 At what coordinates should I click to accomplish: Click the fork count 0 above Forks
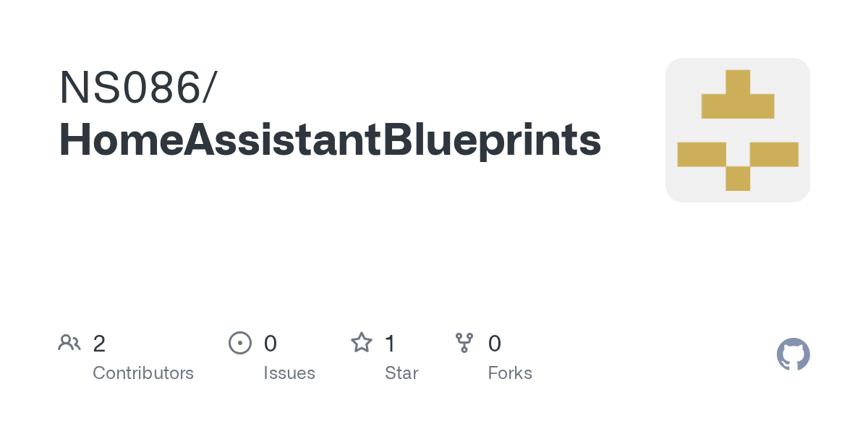pyautogui.click(x=495, y=343)
